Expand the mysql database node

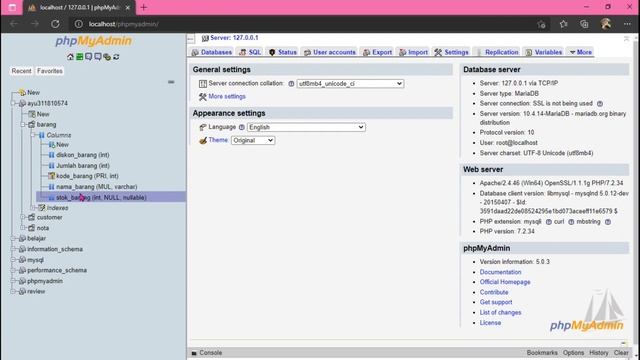[x=13, y=260]
